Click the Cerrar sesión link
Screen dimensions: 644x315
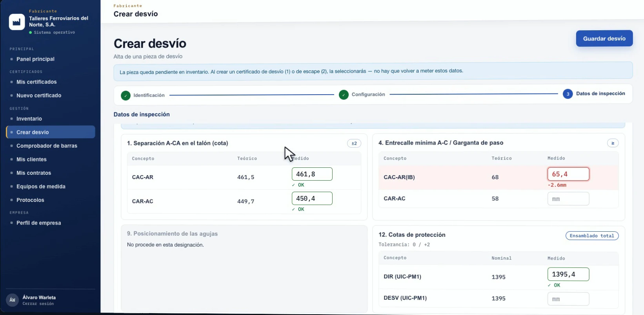click(x=38, y=304)
